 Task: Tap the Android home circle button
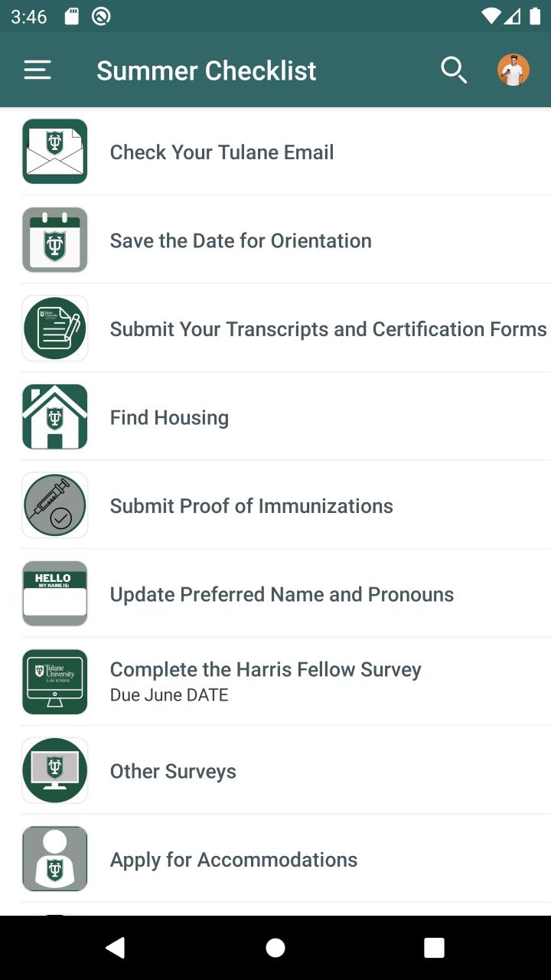pyautogui.click(x=275, y=948)
